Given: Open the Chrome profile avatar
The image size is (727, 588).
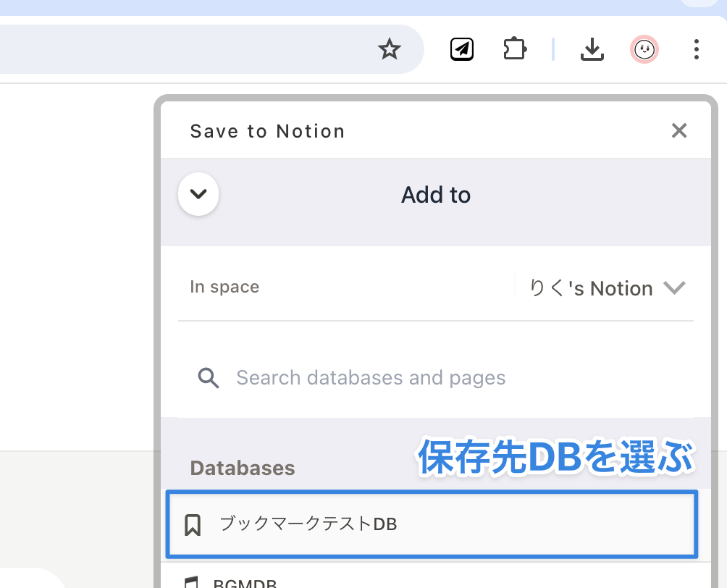Looking at the screenshot, I should pos(644,49).
